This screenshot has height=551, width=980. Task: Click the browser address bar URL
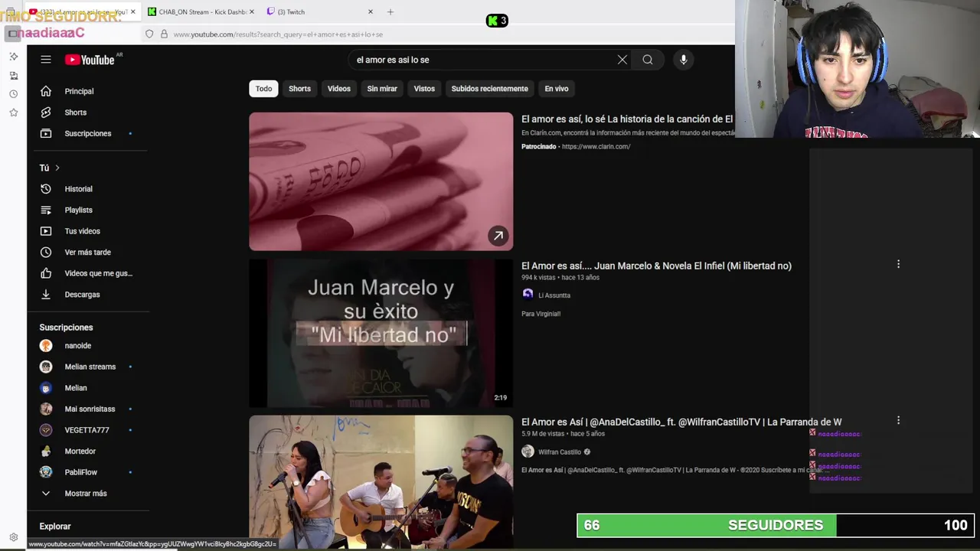click(x=278, y=34)
